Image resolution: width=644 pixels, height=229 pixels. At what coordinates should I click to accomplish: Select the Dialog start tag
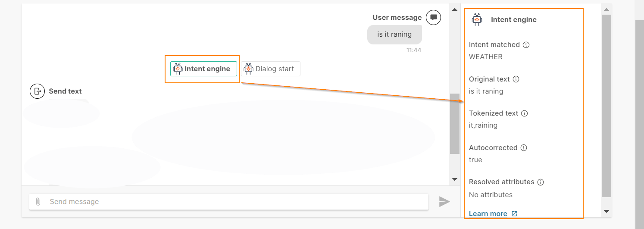pos(270,69)
